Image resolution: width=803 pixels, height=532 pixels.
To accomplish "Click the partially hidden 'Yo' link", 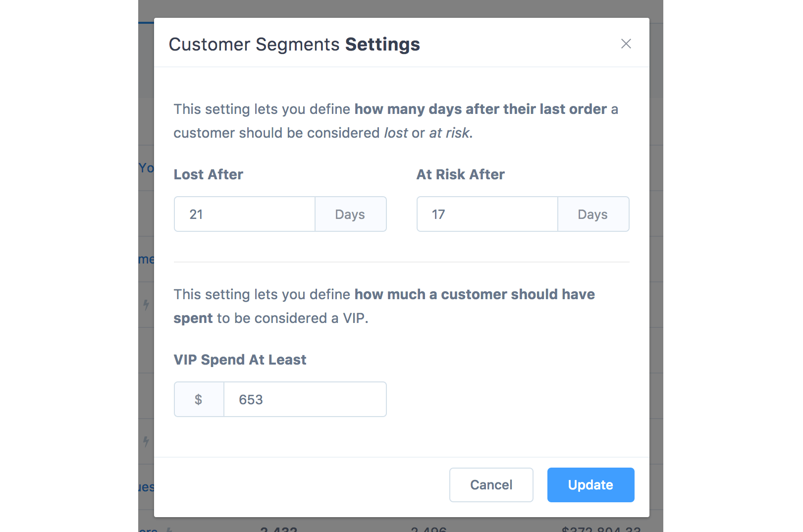I will 146,168.
